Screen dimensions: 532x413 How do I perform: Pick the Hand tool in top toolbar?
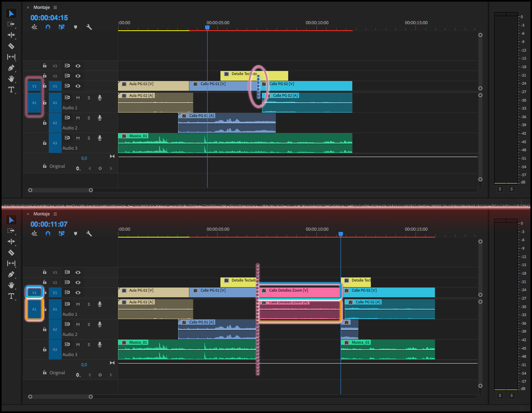click(x=11, y=79)
